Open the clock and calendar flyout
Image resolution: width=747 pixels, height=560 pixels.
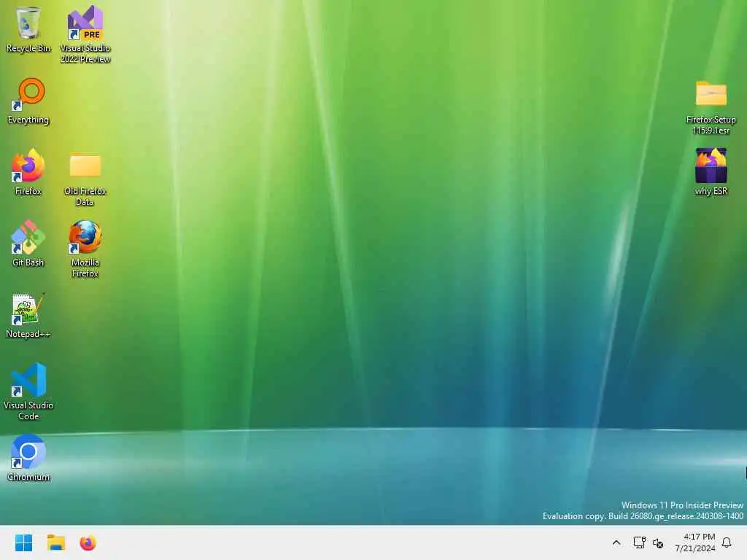694,542
